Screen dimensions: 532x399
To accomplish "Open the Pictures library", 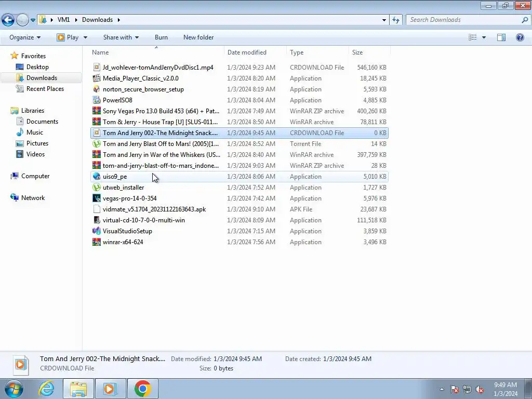I will click(32, 143).
